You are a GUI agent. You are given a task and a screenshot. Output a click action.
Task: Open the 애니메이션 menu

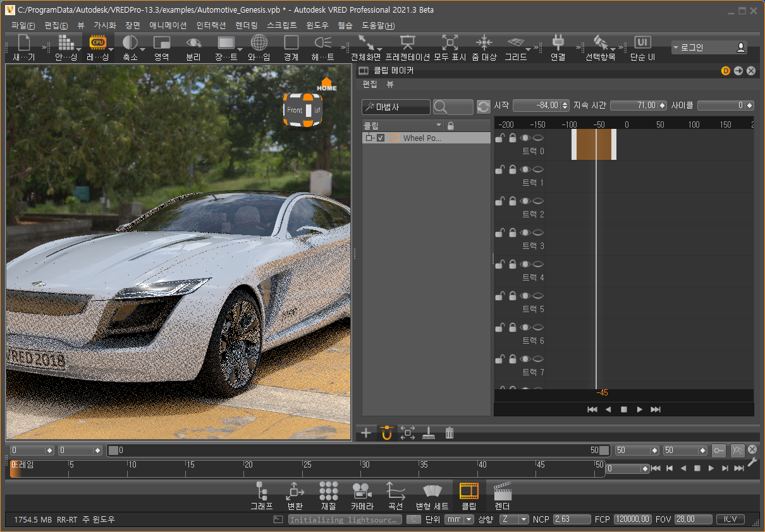pyautogui.click(x=168, y=25)
